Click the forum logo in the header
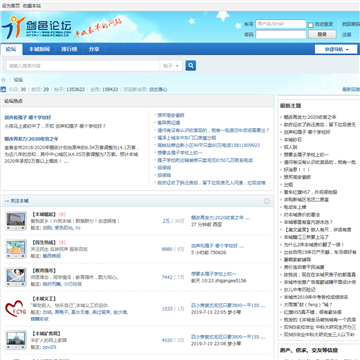Viewport: 360px width, 360px height. pos(36,27)
